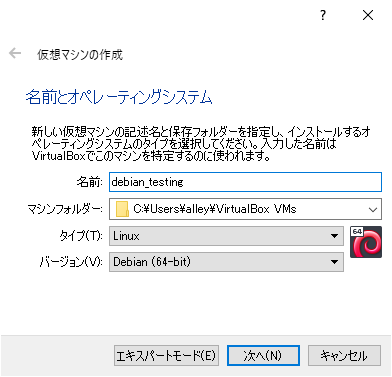Click the Debian 64-bit OS logo image
Viewport: 392px width, 377px height.
(366, 242)
